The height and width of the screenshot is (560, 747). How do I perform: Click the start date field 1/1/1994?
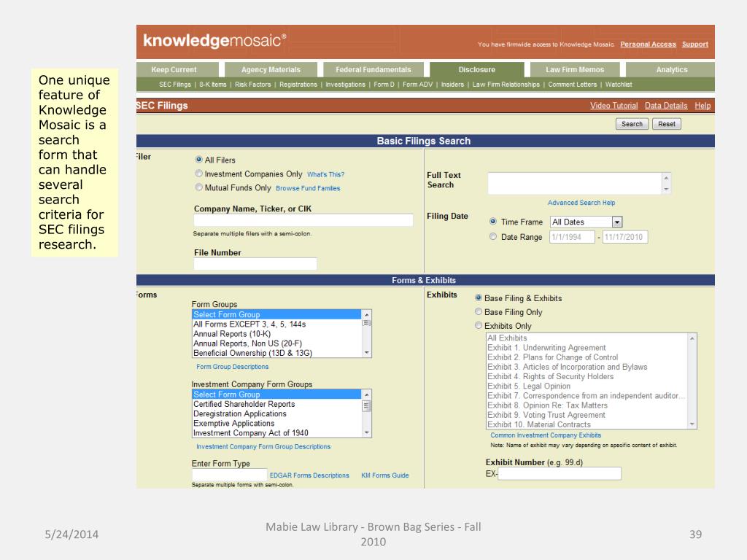click(x=572, y=237)
